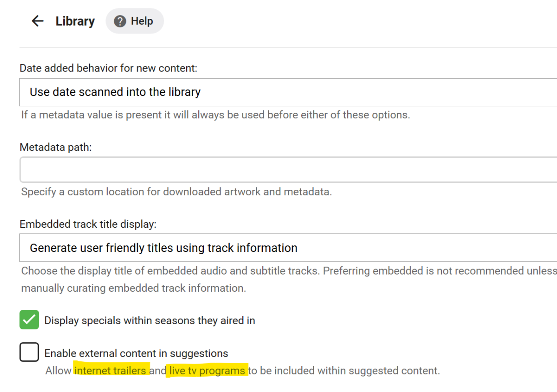557x392 pixels.
Task: Open the date added behavior dropdown
Action: pos(288,92)
